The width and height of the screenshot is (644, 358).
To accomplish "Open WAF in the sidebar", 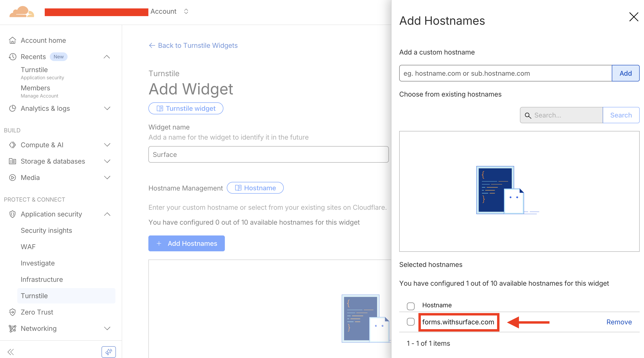I will click(28, 247).
